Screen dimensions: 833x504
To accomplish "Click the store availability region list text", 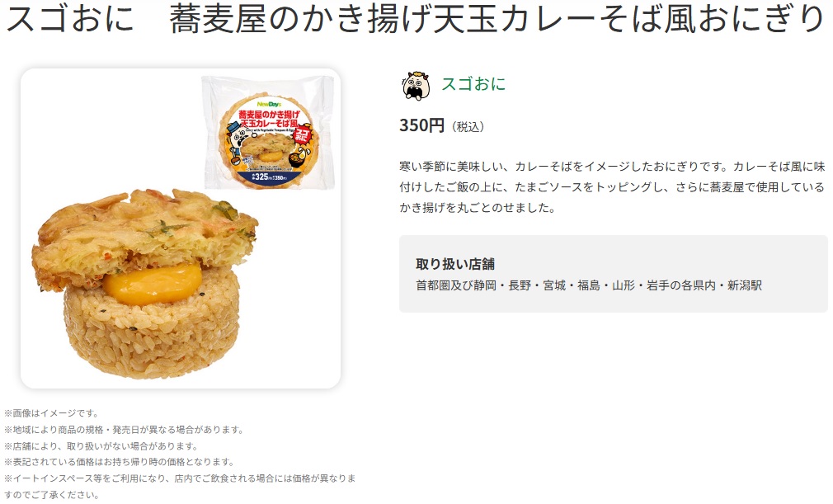I will [x=589, y=285].
